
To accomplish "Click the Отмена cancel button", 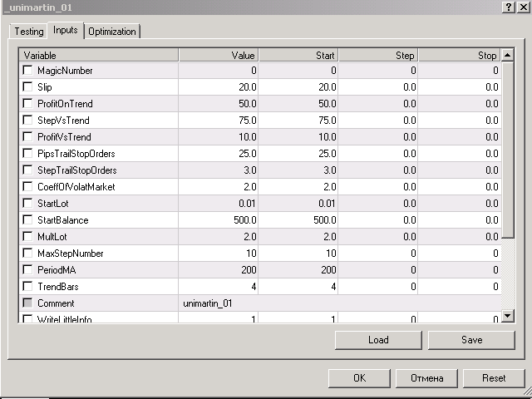I will click(426, 377).
